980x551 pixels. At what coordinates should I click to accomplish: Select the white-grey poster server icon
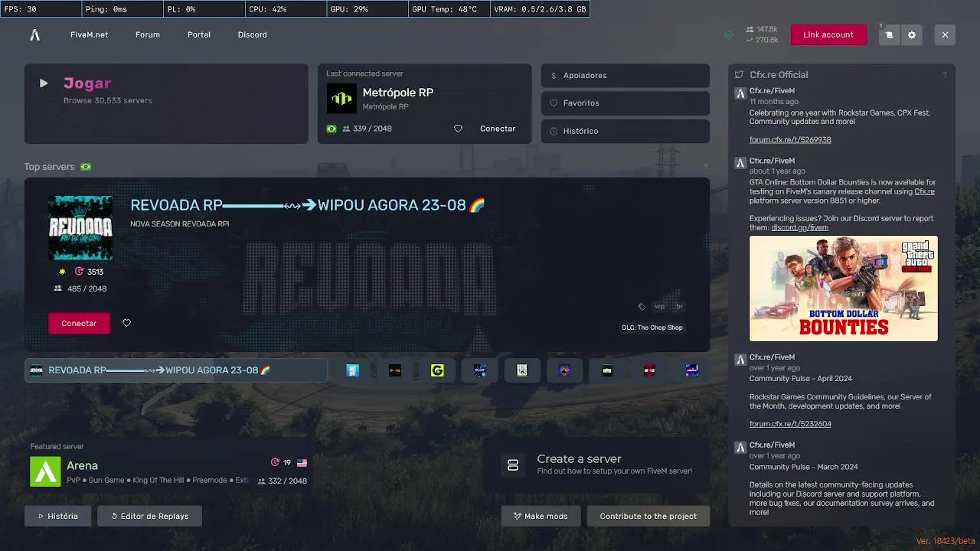tap(522, 370)
